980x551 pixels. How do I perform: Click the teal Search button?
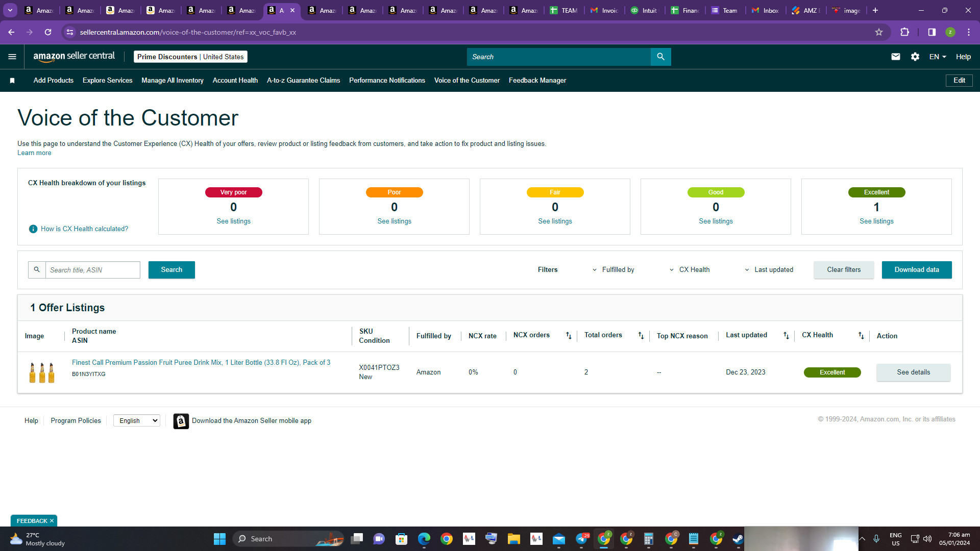pos(171,270)
